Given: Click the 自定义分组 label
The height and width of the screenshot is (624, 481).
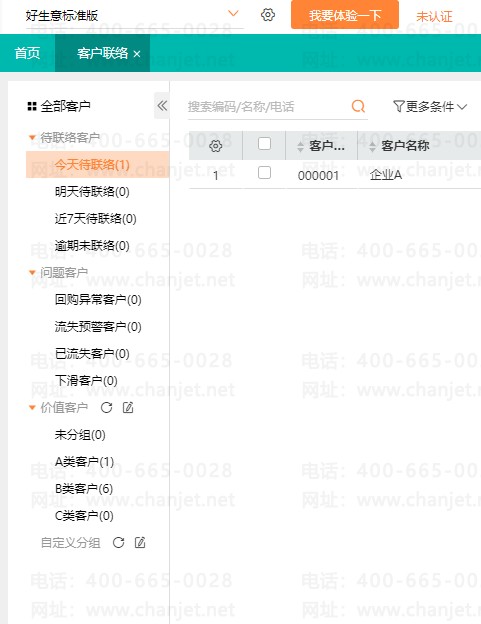Looking at the screenshot, I should (x=70, y=542).
